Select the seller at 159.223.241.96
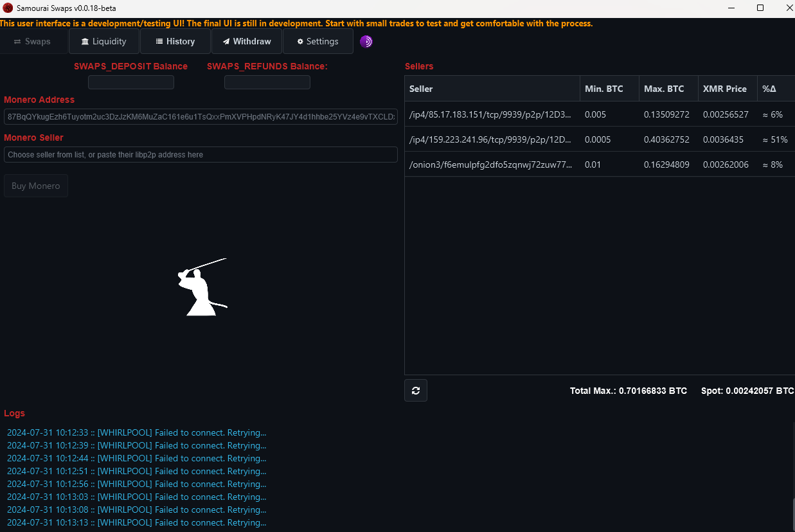 490,139
